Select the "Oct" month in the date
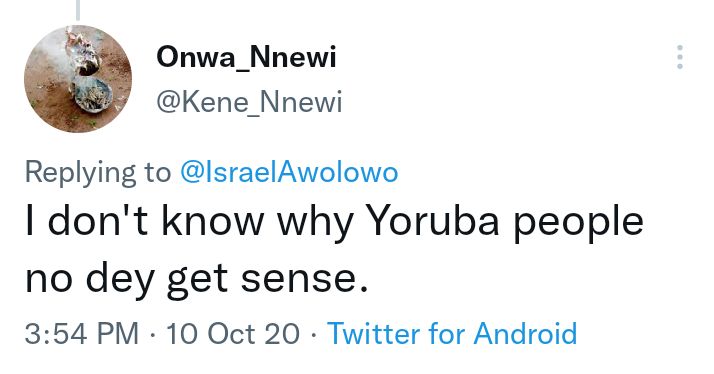This screenshot has width=714, height=374. [x=231, y=333]
